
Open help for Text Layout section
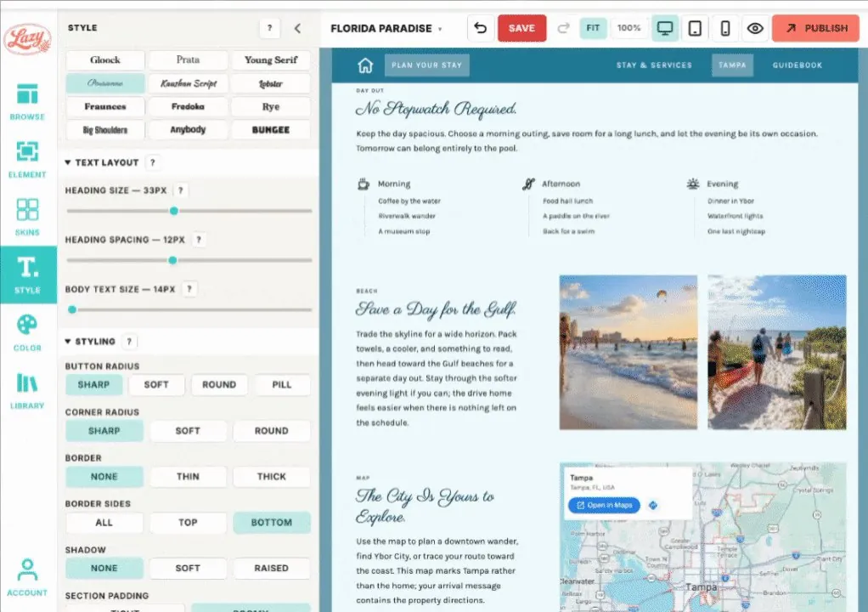pyautogui.click(x=153, y=162)
